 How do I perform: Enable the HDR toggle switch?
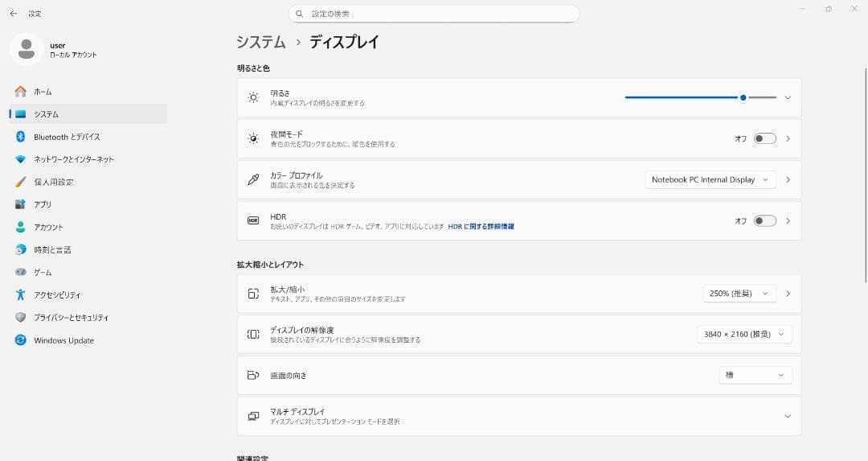pos(764,220)
